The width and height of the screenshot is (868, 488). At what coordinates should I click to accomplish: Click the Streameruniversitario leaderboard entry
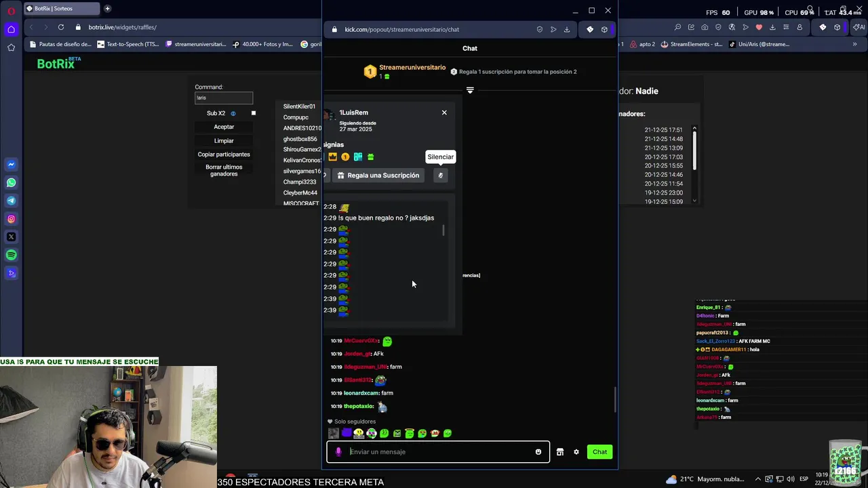pyautogui.click(x=405, y=71)
